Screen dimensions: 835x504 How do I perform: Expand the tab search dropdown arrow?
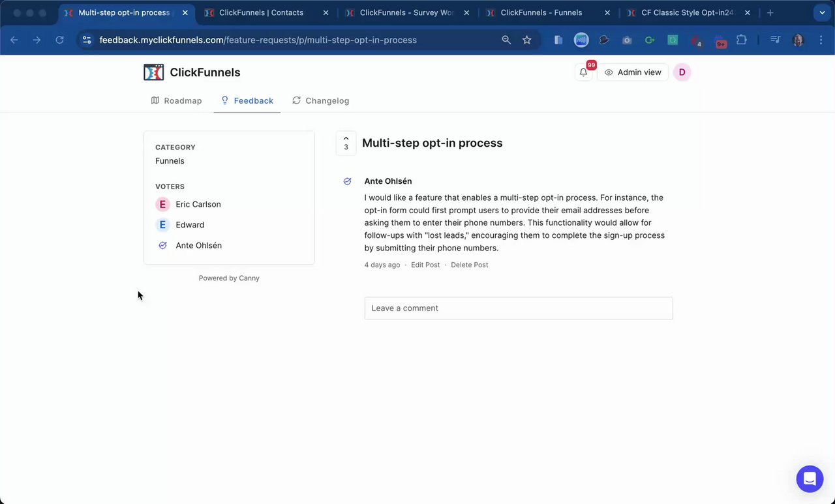822,13
